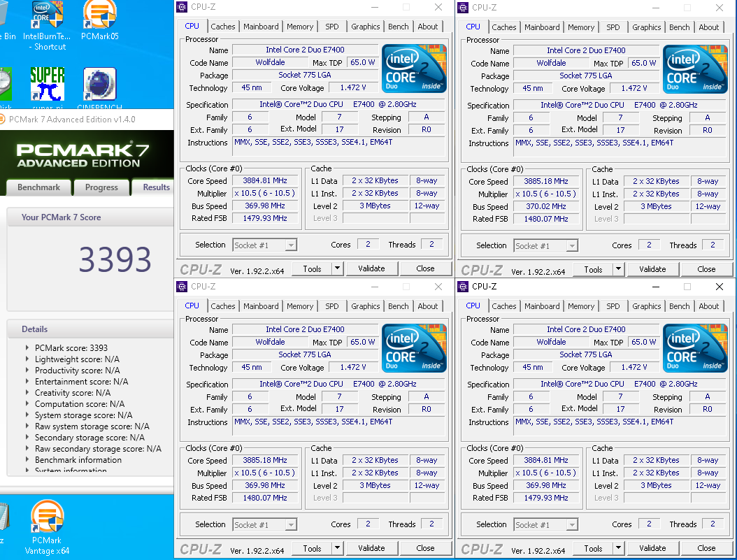Click the Tools button in the bottom-left CPU-Z

(312, 548)
